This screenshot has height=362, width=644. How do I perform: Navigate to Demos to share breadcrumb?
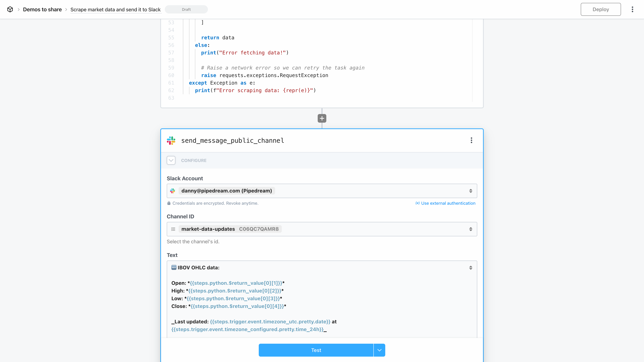tap(42, 10)
